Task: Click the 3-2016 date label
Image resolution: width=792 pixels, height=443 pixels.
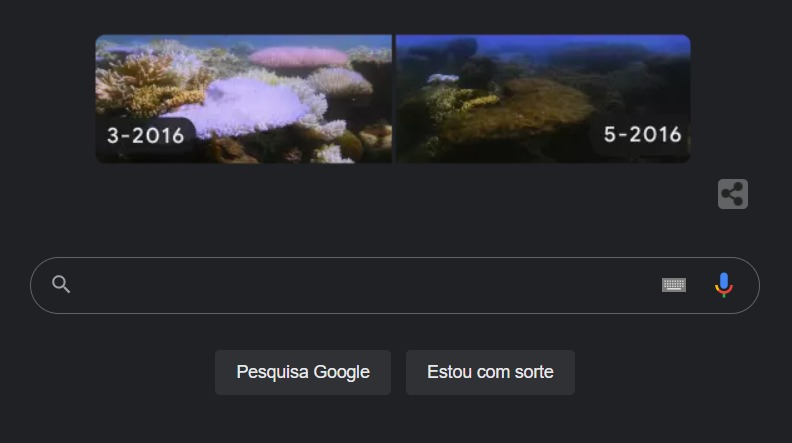Action: click(x=145, y=135)
